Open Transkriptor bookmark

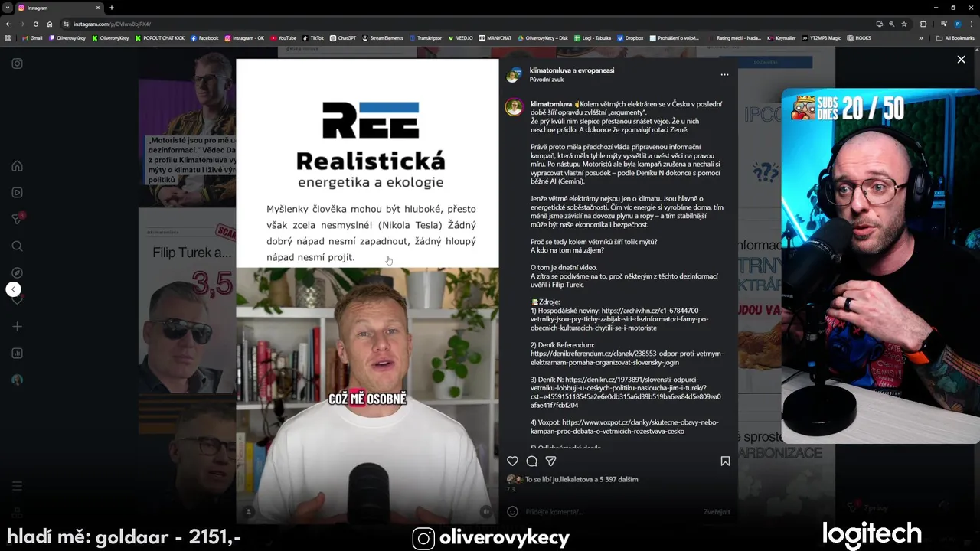tap(426, 37)
